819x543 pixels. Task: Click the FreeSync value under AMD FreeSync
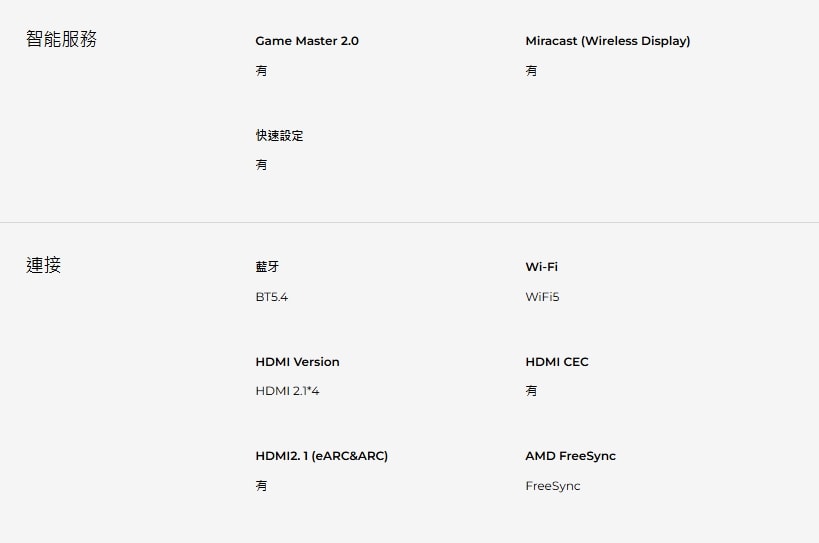(x=552, y=486)
